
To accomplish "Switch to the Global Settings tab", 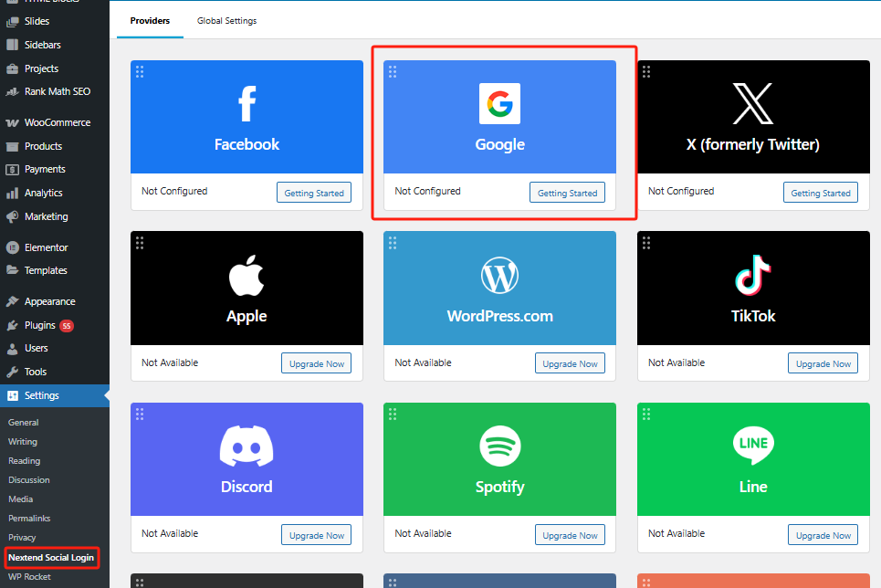I will point(226,19).
